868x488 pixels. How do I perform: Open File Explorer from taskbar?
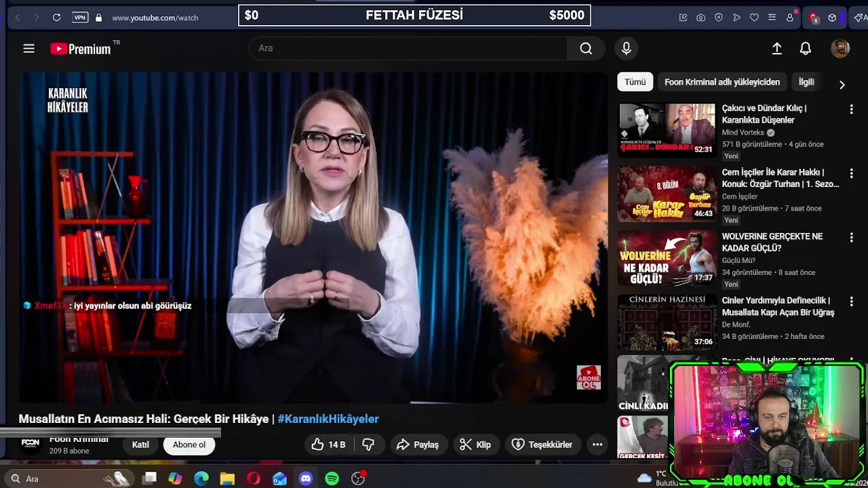227,479
